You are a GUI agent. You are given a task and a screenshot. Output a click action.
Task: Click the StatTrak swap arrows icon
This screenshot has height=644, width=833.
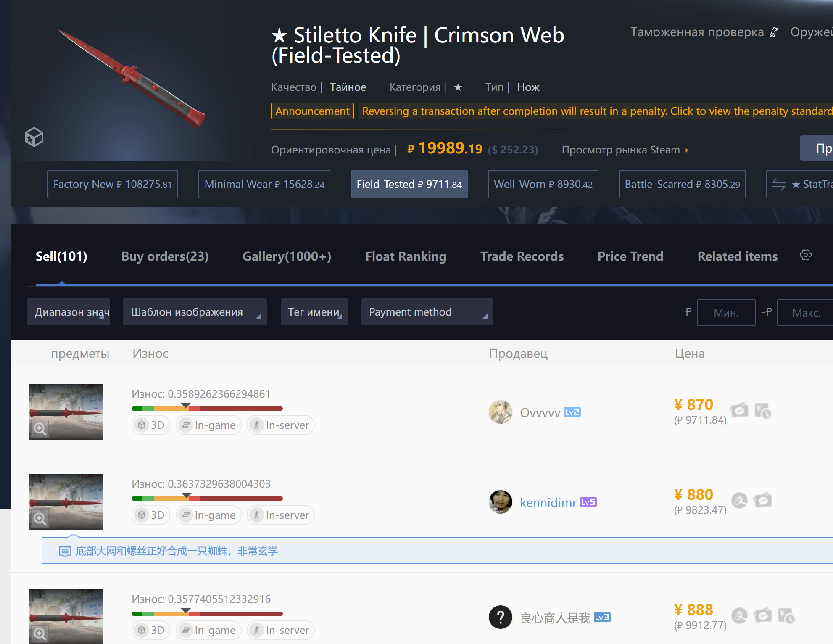tap(778, 184)
